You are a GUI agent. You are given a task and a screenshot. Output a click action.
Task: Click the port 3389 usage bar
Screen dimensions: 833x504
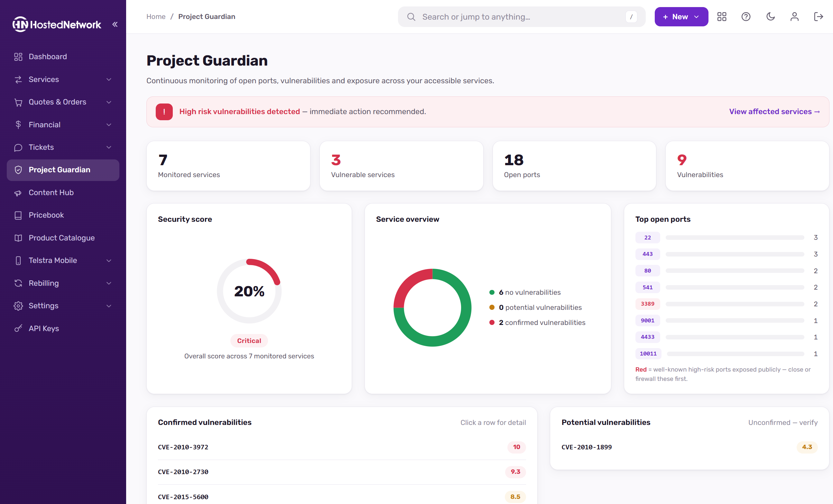(735, 304)
